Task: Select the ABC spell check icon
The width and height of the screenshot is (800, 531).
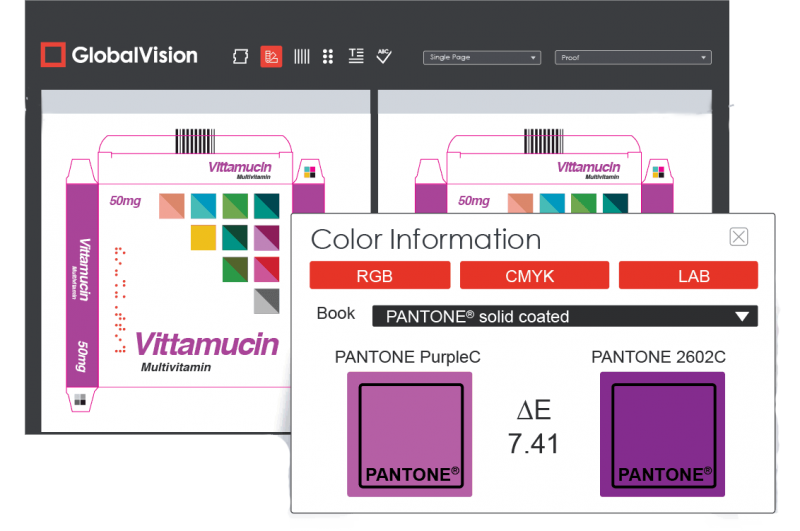Action: 383,56
